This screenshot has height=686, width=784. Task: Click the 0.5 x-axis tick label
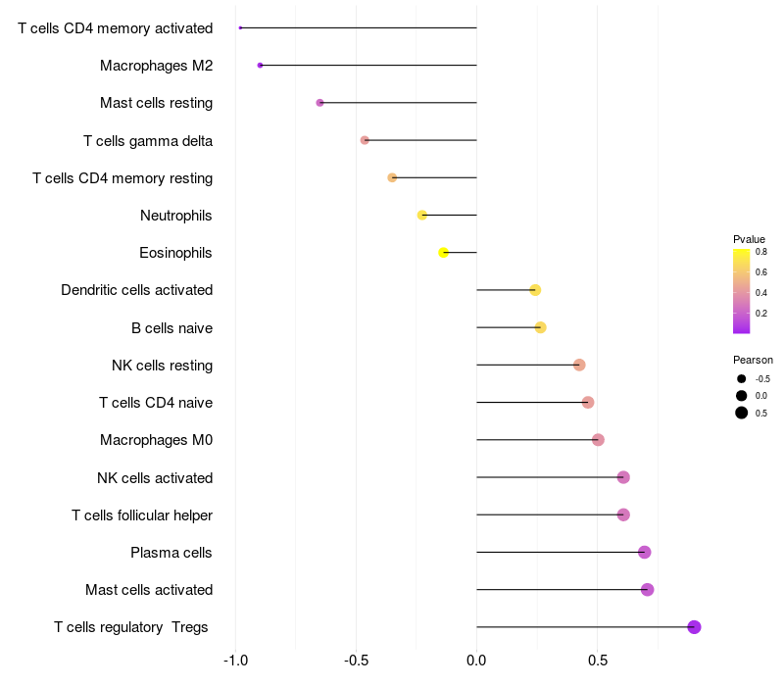pos(597,661)
